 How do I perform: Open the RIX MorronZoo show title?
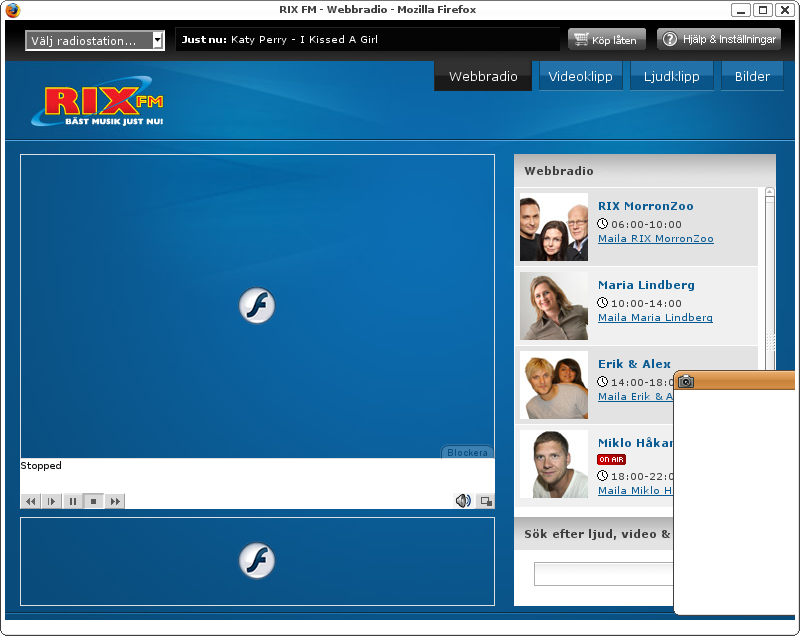point(645,206)
